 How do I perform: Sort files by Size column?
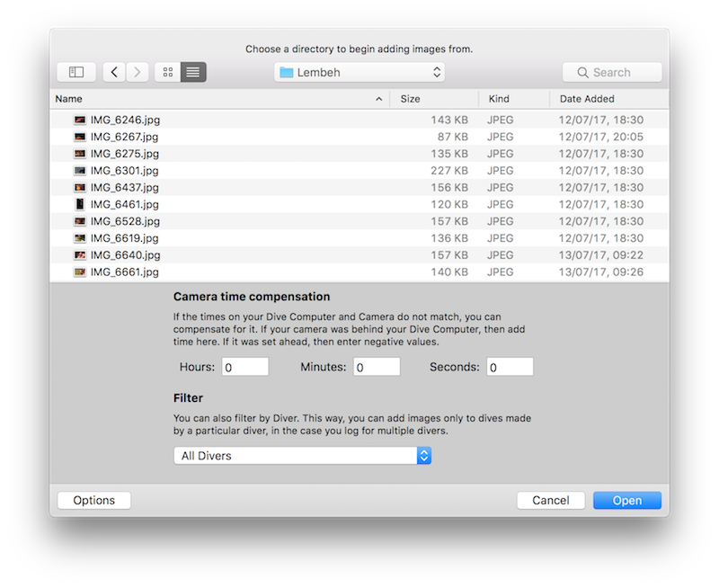pos(410,99)
